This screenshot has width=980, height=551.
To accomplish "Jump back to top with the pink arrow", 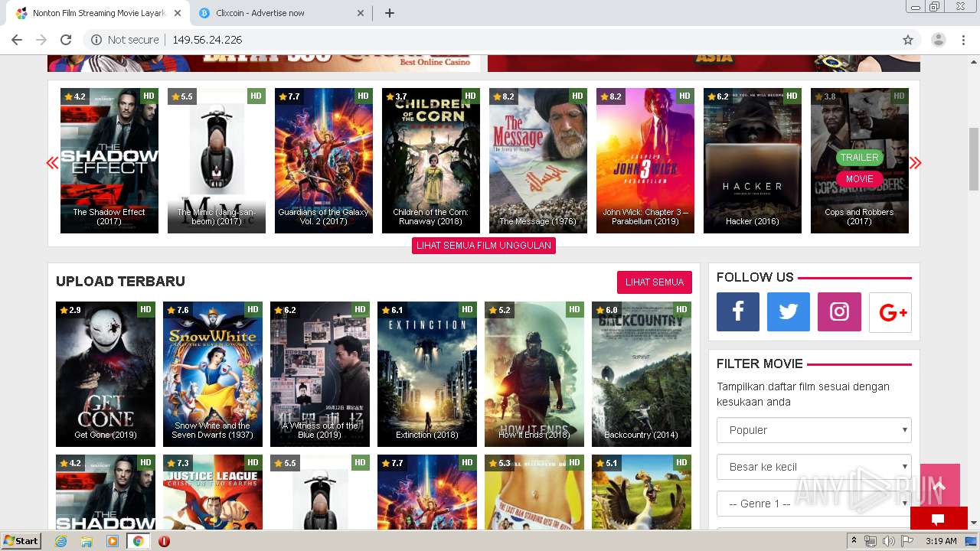I will click(939, 485).
